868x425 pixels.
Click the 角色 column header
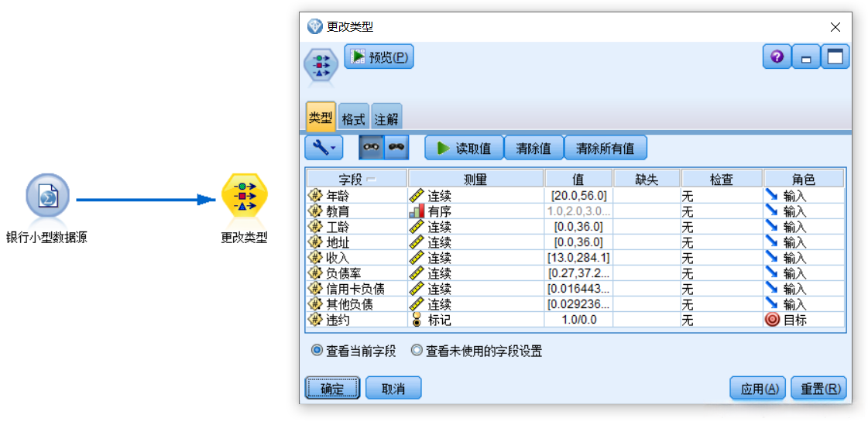[x=804, y=179]
